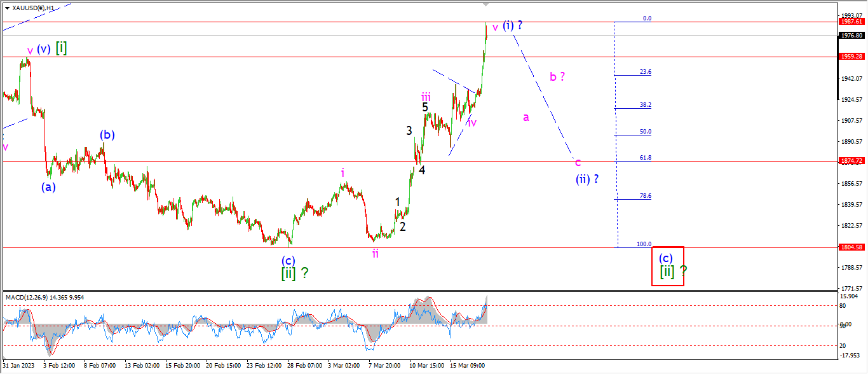Click the Fibonacci 38.2 level marker
The height and width of the screenshot is (374, 868).
(645, 105)
